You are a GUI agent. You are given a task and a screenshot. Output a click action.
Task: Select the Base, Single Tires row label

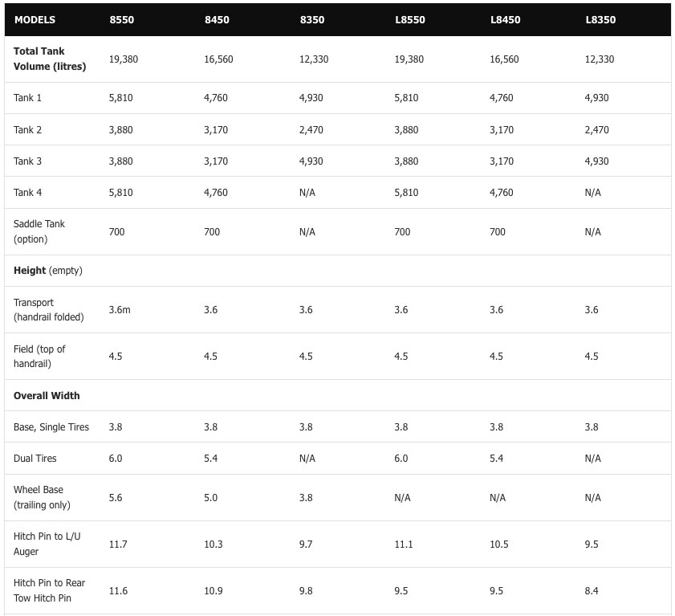[51, 427]
